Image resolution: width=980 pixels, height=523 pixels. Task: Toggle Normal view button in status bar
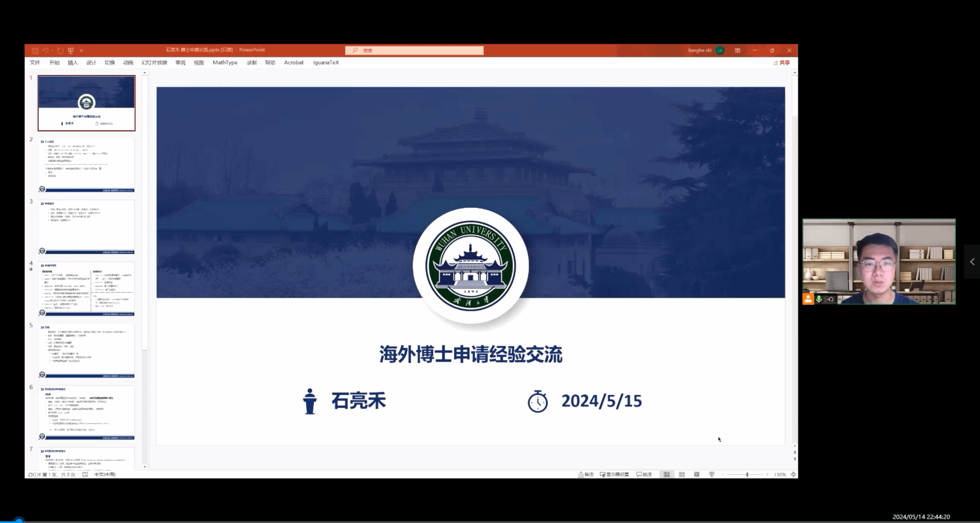pos(667,474)
